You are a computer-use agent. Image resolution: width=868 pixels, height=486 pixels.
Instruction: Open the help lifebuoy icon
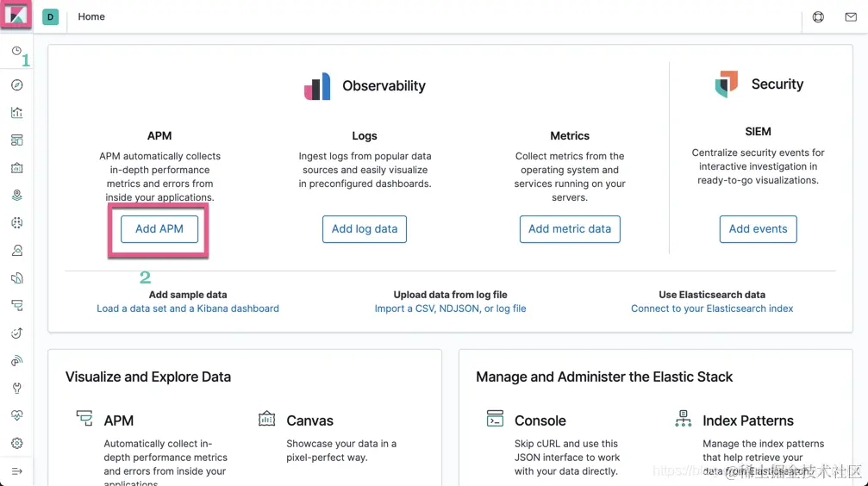click(x=818, y=17)
